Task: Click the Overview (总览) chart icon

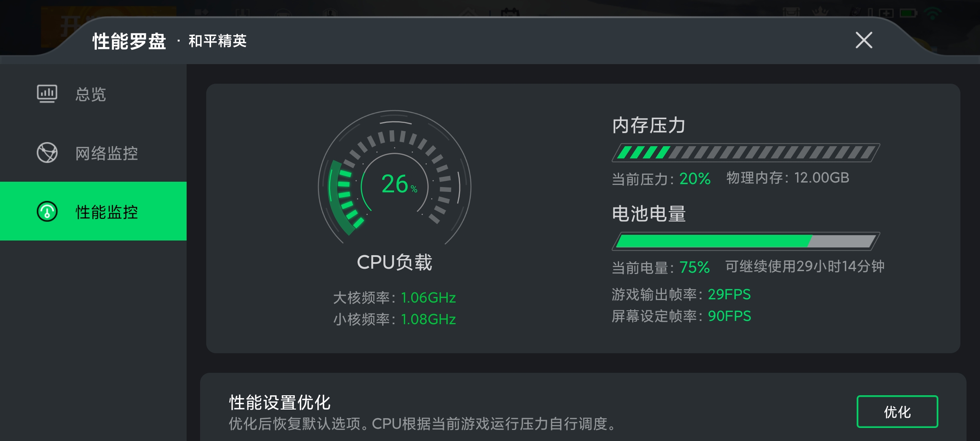Action: click(47, 94)
